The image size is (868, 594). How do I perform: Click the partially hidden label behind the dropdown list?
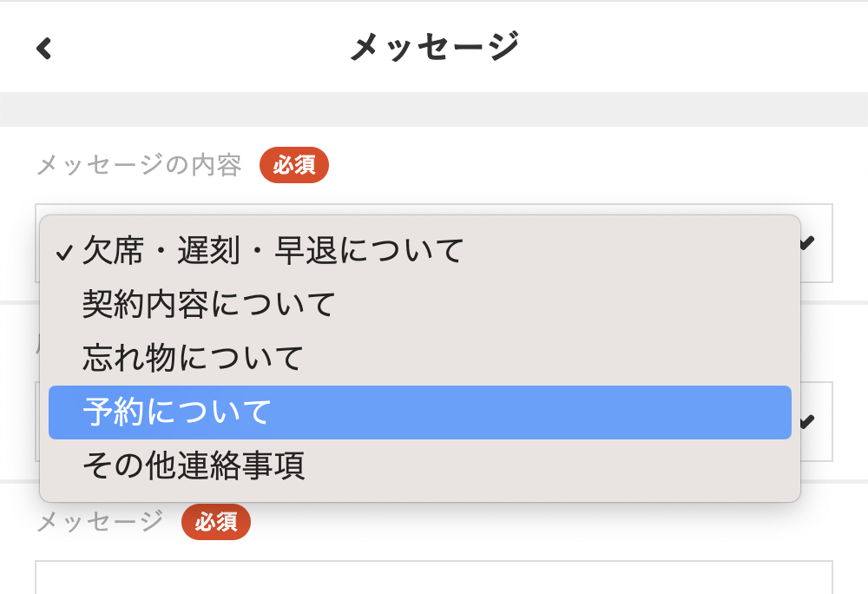point(36,341)
